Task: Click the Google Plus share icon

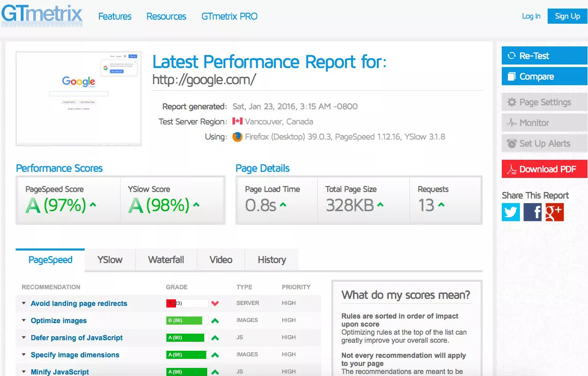Action: coord(554,212)
